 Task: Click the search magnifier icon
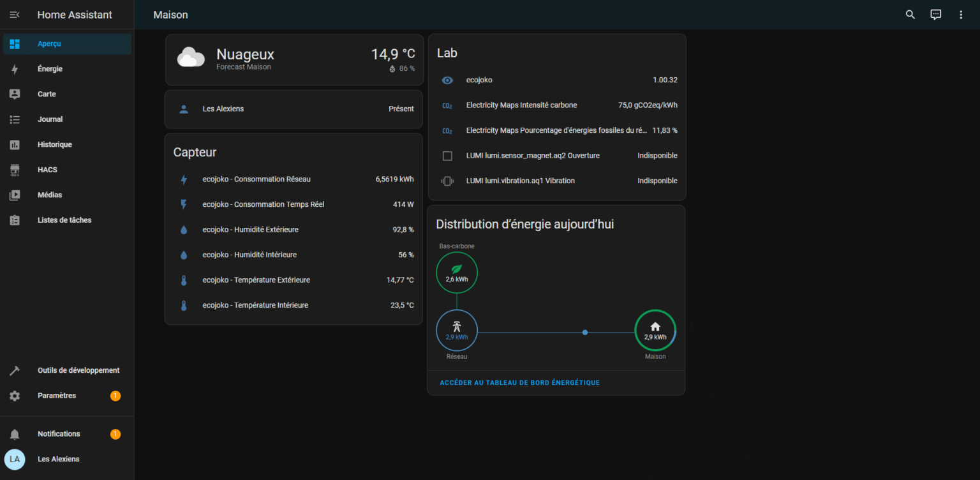pos(910,15)
